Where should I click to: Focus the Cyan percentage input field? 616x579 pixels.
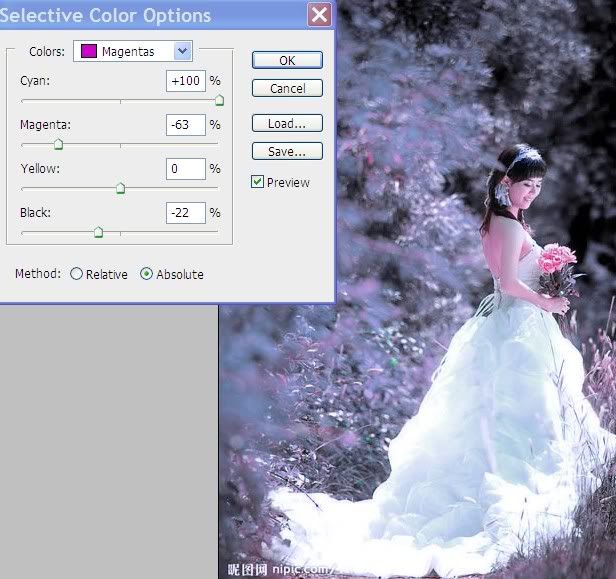(186, 81)
